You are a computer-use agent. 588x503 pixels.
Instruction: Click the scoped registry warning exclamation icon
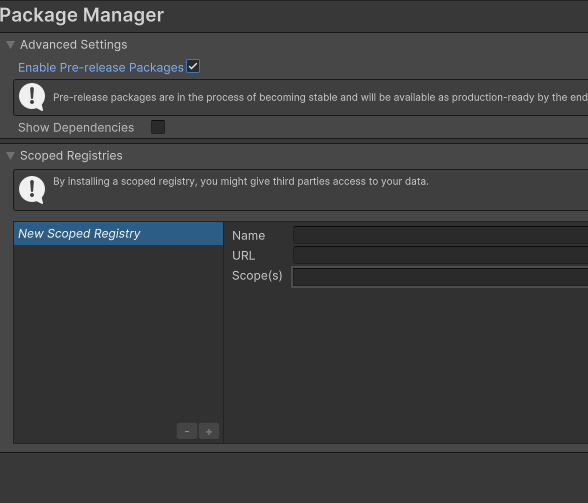[x=32, y=190]
